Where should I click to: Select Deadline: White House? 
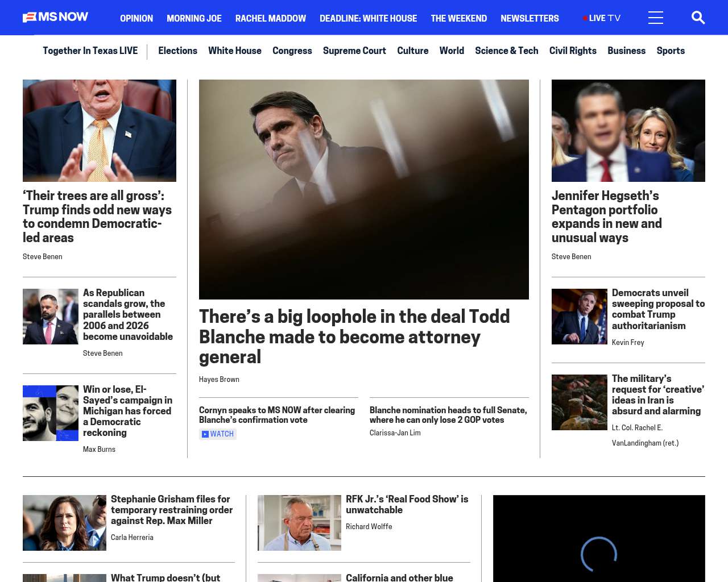pos(368,18)
